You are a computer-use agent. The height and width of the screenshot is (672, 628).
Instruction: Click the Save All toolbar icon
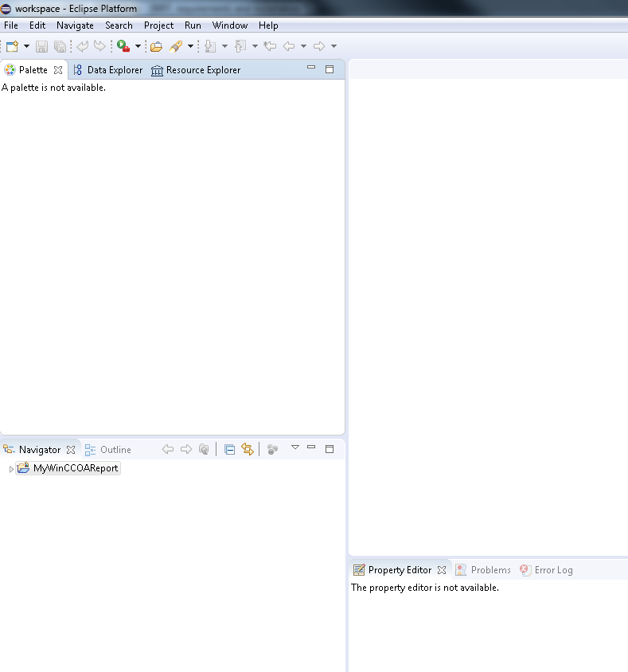click(60, 47)
